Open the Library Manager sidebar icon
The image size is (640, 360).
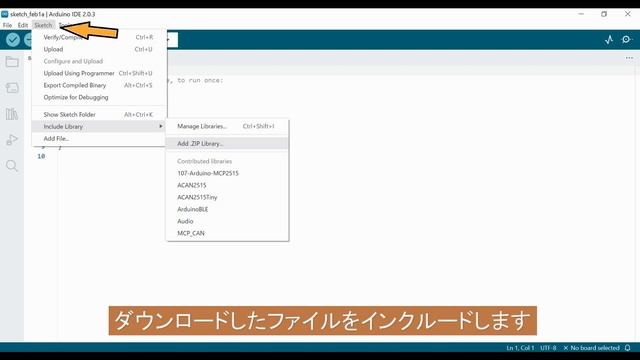(12, 114)
